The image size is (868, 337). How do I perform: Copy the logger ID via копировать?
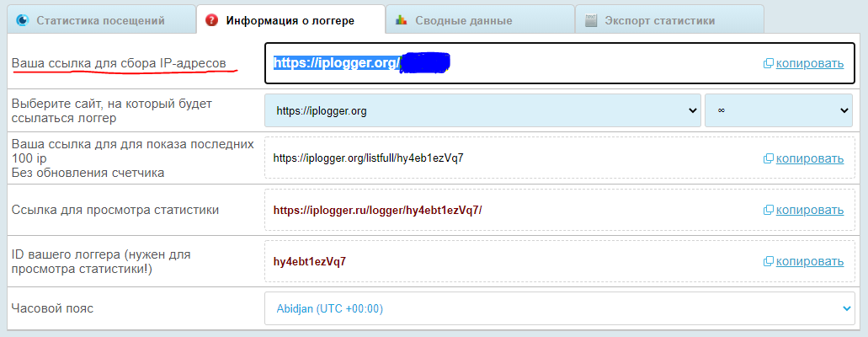click(810, 261)
